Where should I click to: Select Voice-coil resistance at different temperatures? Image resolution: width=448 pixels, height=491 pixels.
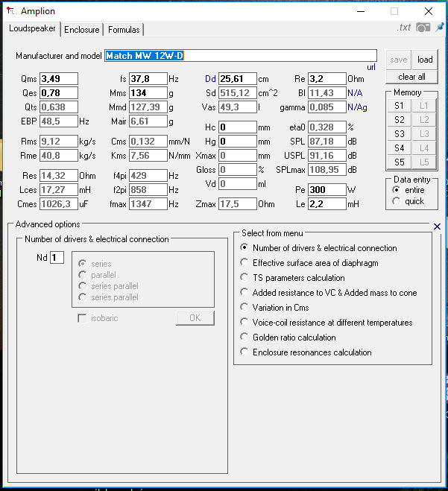click(x=326, y=323)
